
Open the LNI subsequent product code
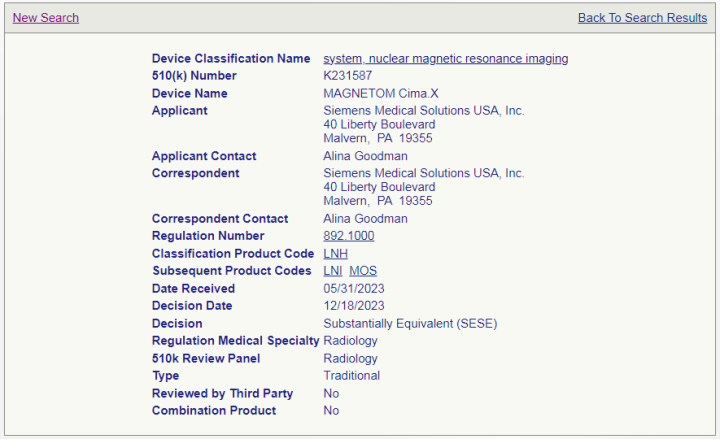point(332,271)
